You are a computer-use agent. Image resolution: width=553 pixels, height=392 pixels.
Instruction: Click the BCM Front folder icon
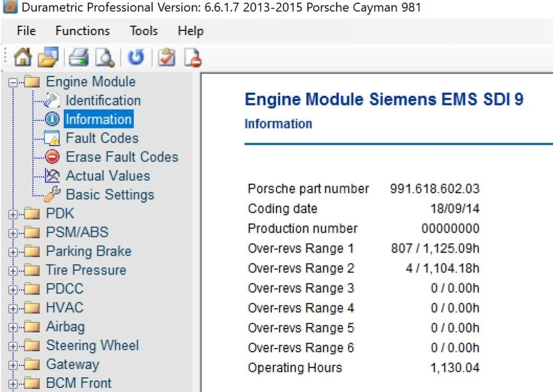coord(32,383)
